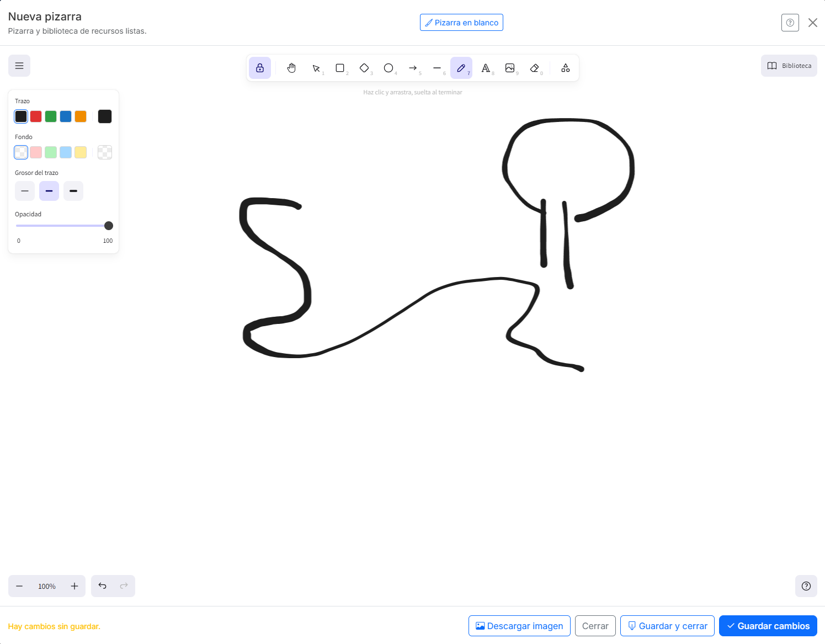The width and height of the screenshot is (825, 644).
Task: Select the Draw pencil tool
Action: [461, 68]
